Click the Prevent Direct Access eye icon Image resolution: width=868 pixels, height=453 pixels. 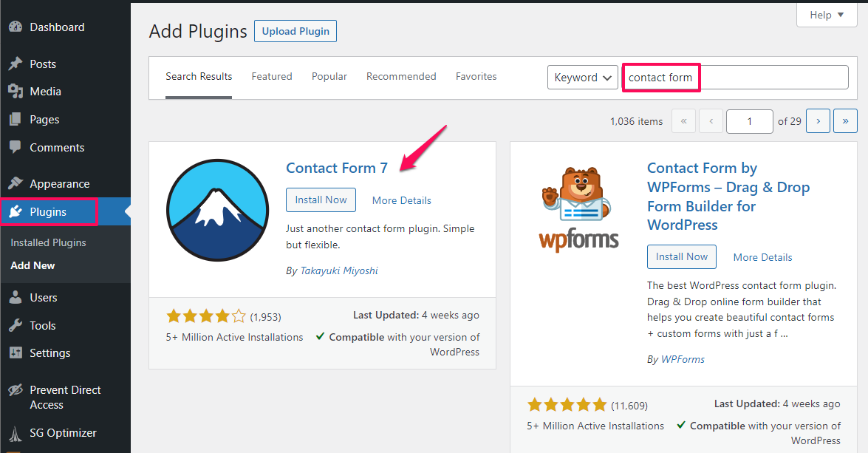[x=16, y=390]
